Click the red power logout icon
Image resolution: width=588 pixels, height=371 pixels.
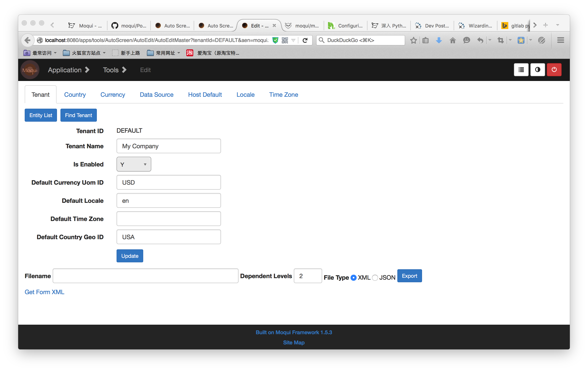(x=554, y=70)
